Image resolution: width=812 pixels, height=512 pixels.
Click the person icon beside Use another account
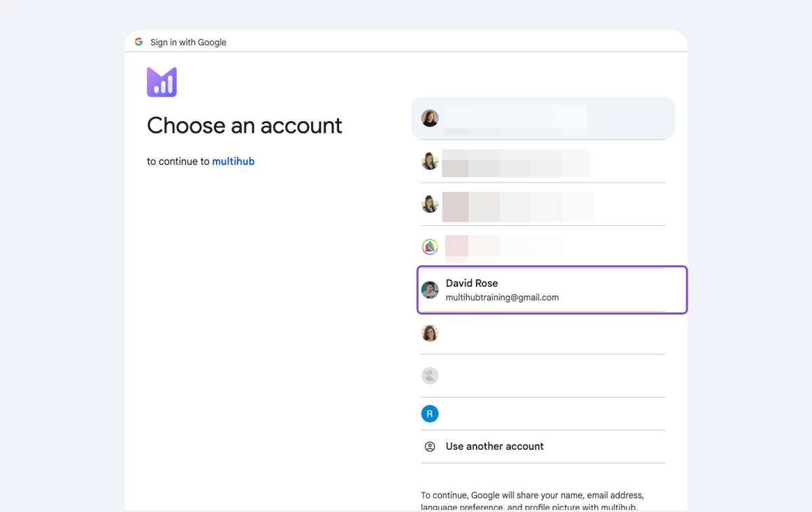coord(430,446)
